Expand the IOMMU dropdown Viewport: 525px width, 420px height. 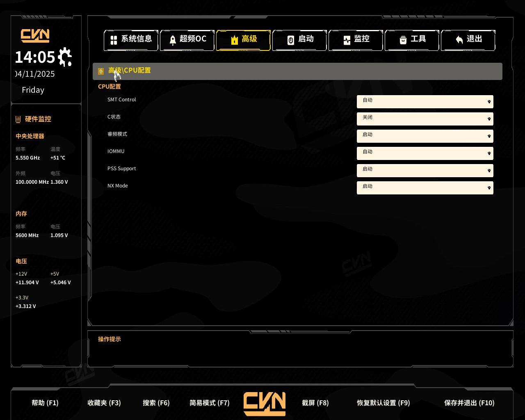(425, 153)
